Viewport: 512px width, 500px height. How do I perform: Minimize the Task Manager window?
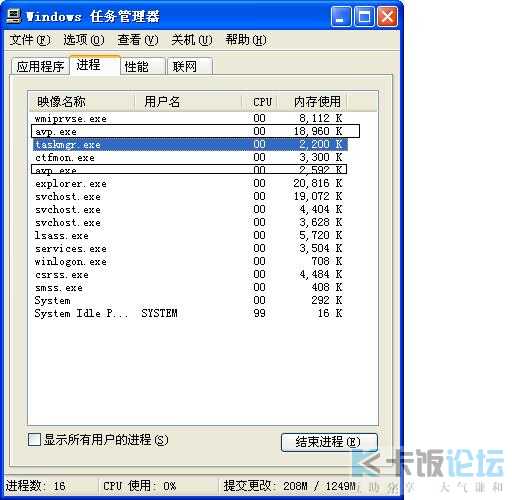[340, 16]
